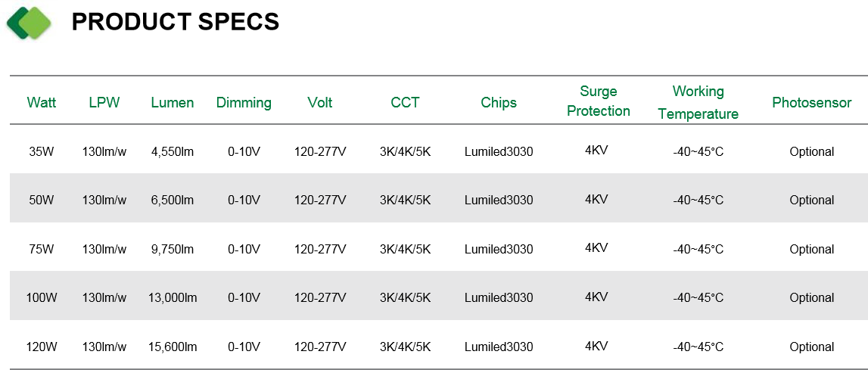Select the 75W wattage cell
This screenshot has width=868, height=370.
tap(42, 249)
